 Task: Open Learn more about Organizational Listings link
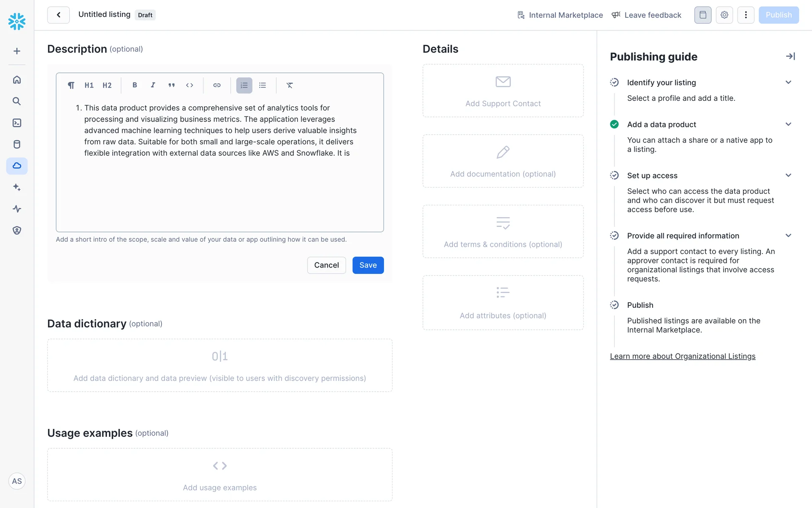[683, 356]
